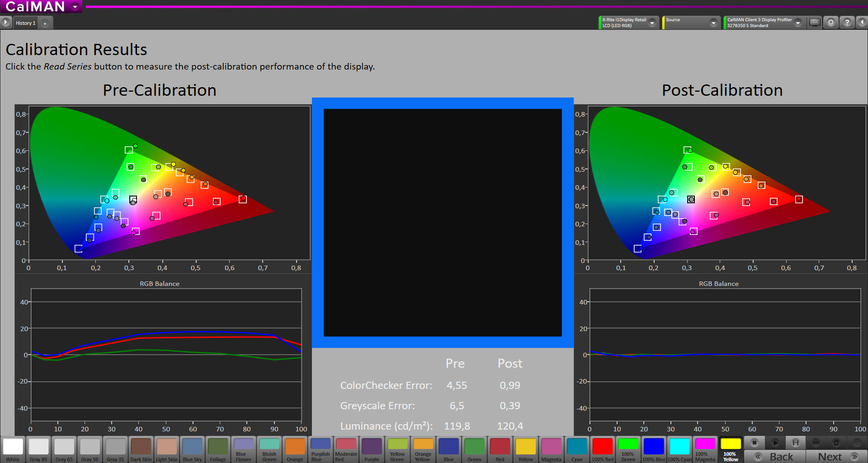
Task: Expand the Source dropdown
Action: pos(713,23)
